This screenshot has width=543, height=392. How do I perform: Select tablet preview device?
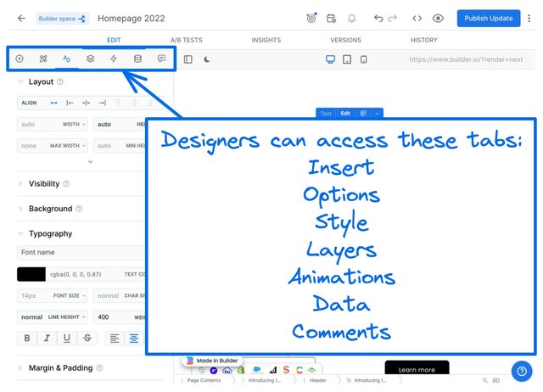coord(347,59)
